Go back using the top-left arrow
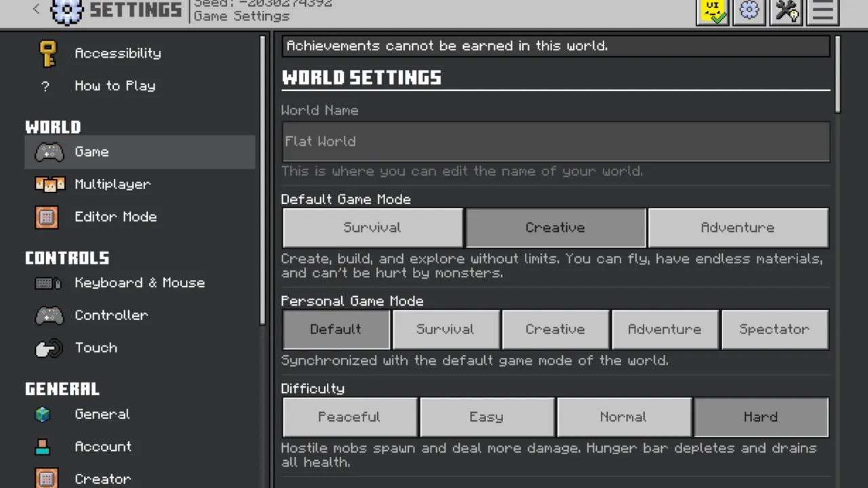868x488 pixels. tap(36, 9)
